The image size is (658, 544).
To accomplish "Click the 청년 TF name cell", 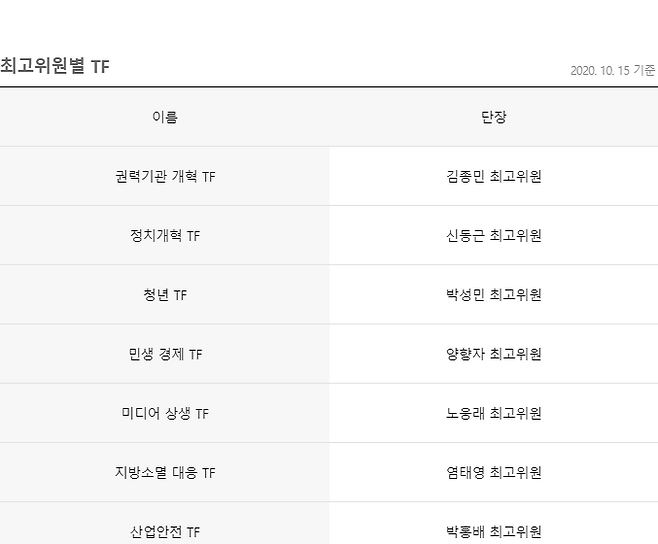I will (165, 295).
